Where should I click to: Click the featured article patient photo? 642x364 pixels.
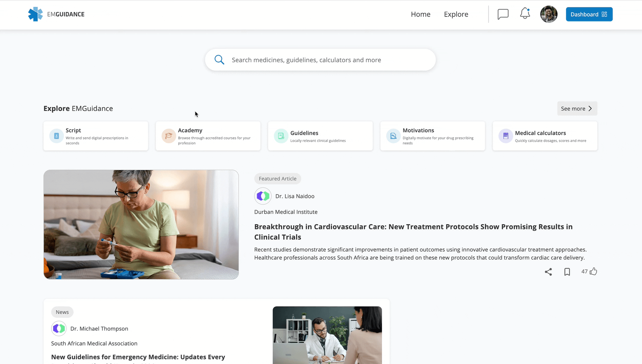pyautogui.click(x=141, y=225)
